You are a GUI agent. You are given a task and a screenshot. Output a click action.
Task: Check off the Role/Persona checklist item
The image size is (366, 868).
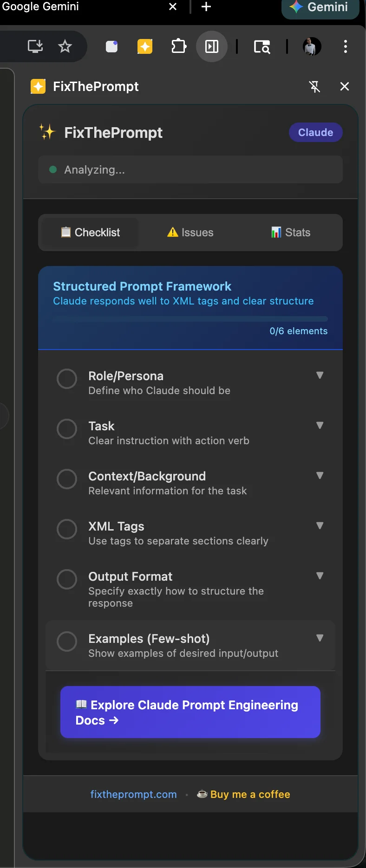pyautogui.click(x=67, y=379)
